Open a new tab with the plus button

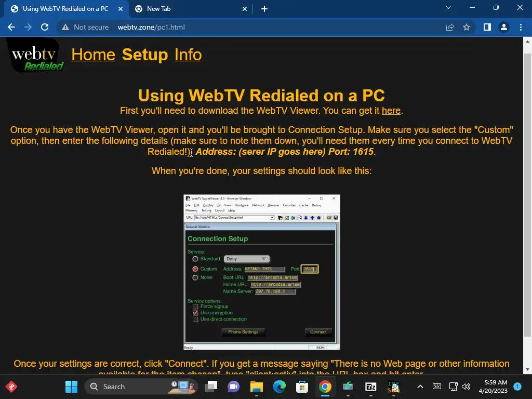tap(264, 9)
